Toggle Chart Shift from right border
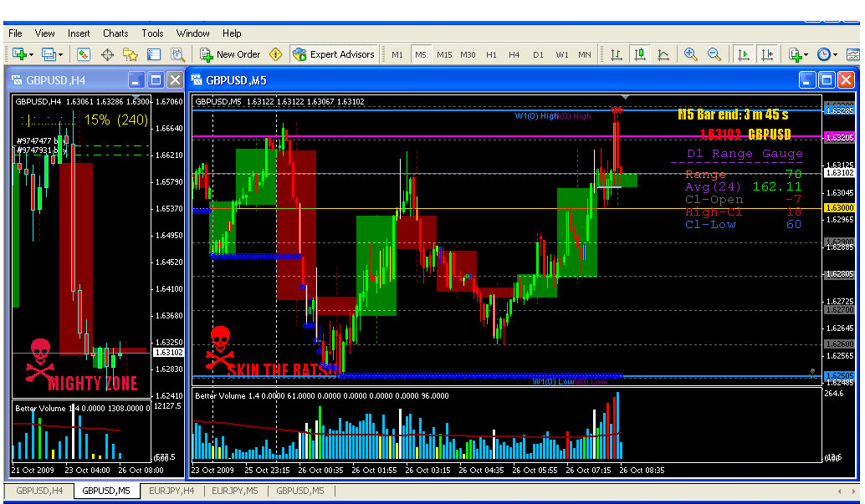The height and width of the screenshot is (504, 865). [767, 54]
